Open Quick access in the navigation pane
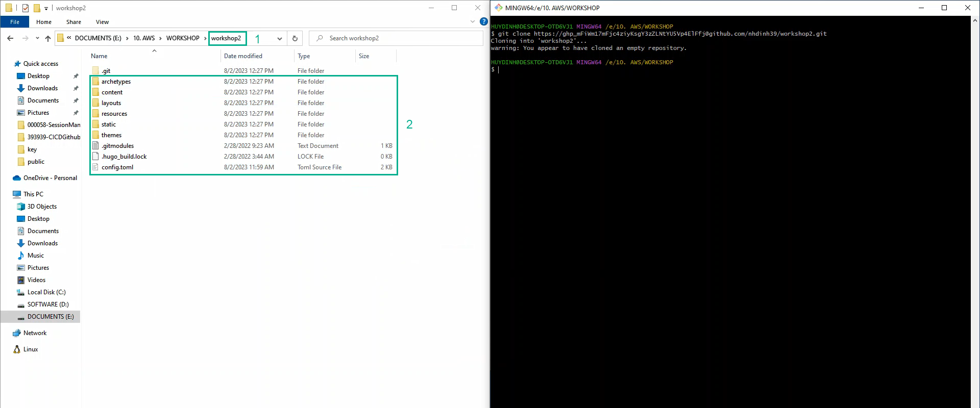This screenshot has width=980, height=408. pyautogui.click(x=41, y=64)
